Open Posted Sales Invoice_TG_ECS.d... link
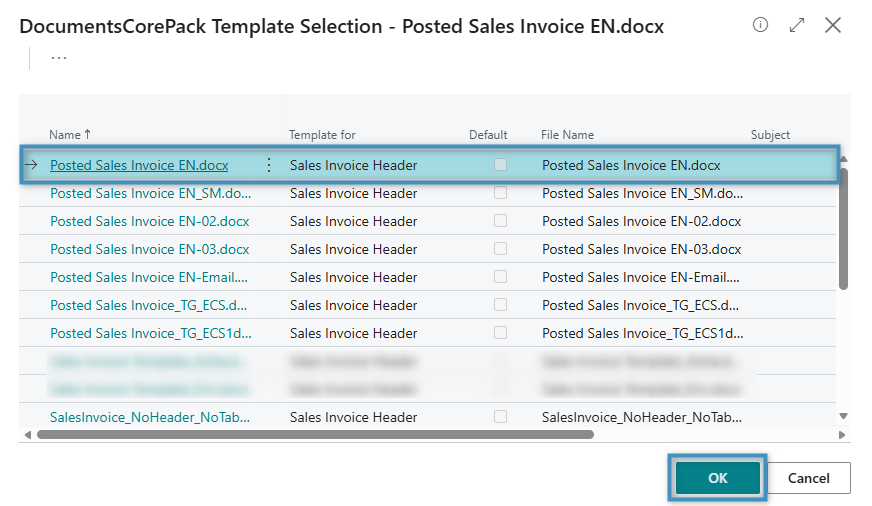The height and width of the screenshot is (506, 872). tap(148, 305)
